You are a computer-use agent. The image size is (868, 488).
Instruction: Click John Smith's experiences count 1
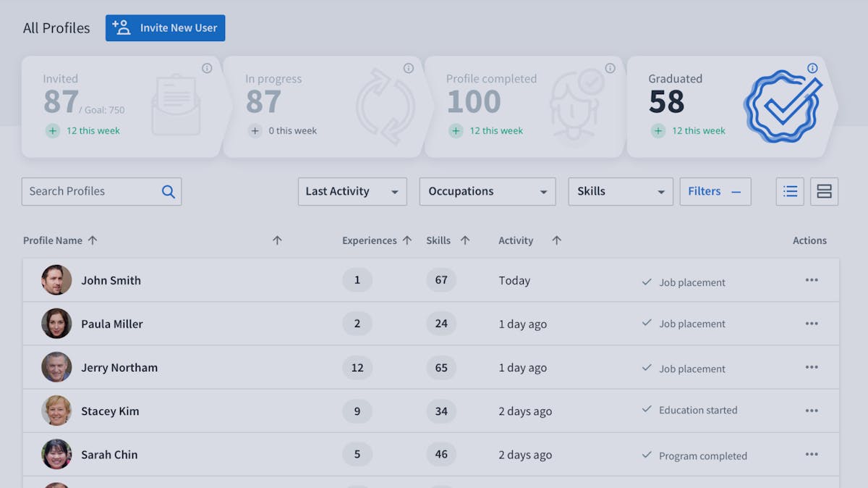pyautogui.click(x=357, y=280)
